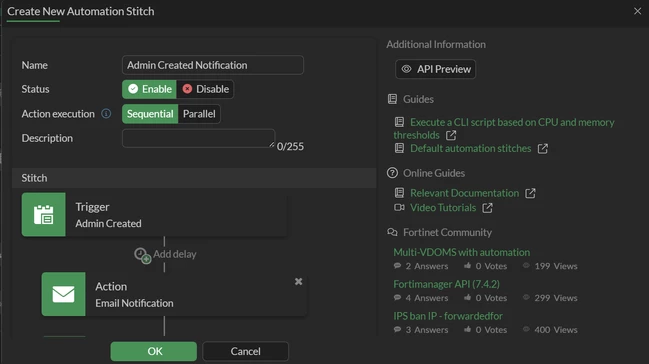This screenshot has width=649, height=364.
Task: Click the eye icon in API Preview
Action: click(406, 69)
